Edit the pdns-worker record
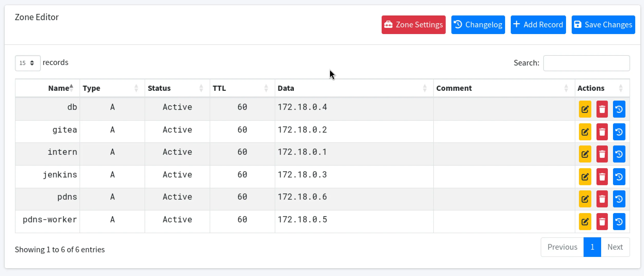 (x=585, y=222)
